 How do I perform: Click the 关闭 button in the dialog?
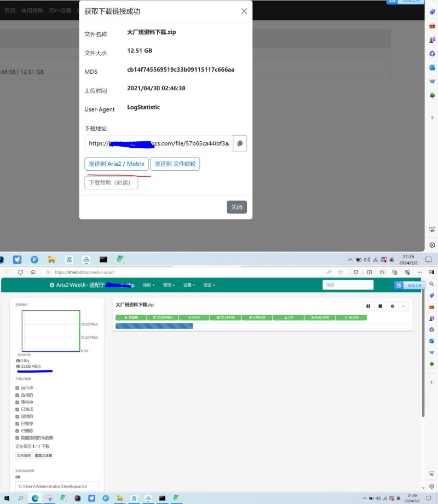(x=237, y=207)
